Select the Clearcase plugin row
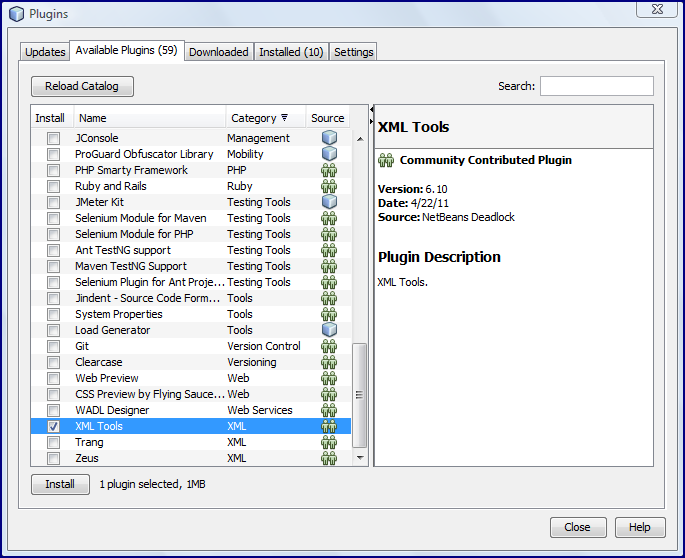The width and height of the screenshot is (685, 558). 191,362
